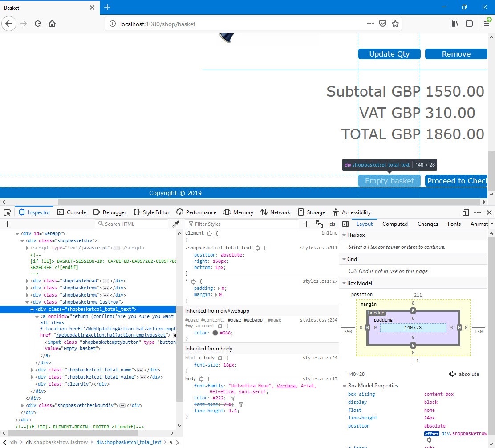Screen dimensions: 495x448
Task: Go back with the browser back arrow
Action: coord(9,24)
